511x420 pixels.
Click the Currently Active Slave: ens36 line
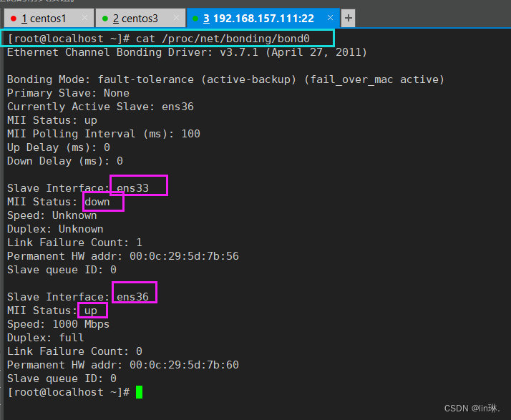click(100, 107)
